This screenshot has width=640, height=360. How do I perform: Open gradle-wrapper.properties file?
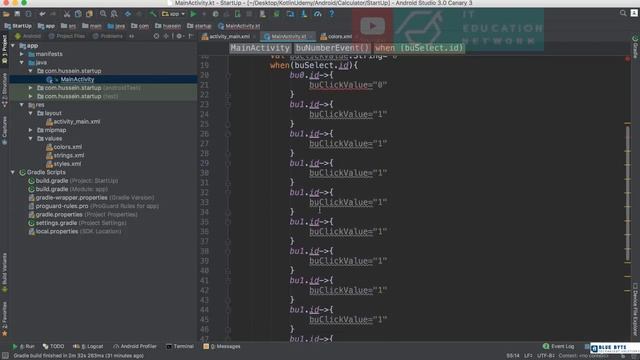pos(91,198)
